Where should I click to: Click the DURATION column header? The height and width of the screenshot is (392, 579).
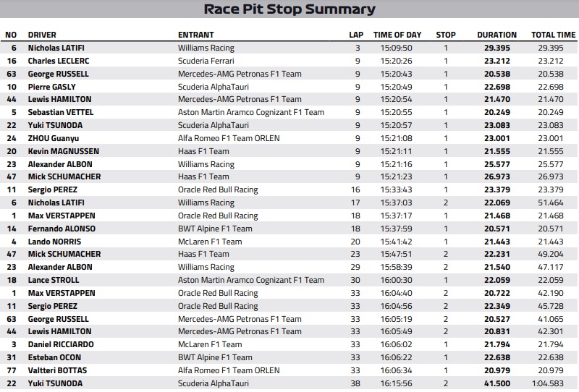496,35
